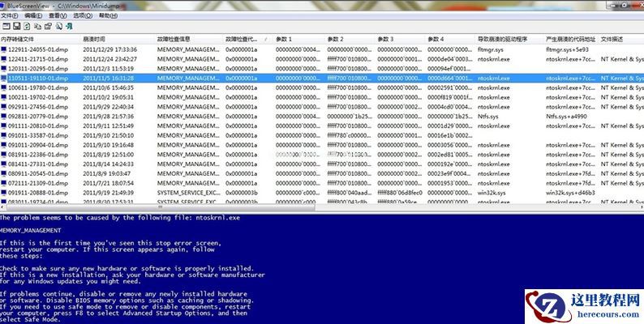Screen dimensions: 644x324
Task: Click the MEMORY_MANAGEMENT line in blue screen pane
Action: click(x=30, y=231)
